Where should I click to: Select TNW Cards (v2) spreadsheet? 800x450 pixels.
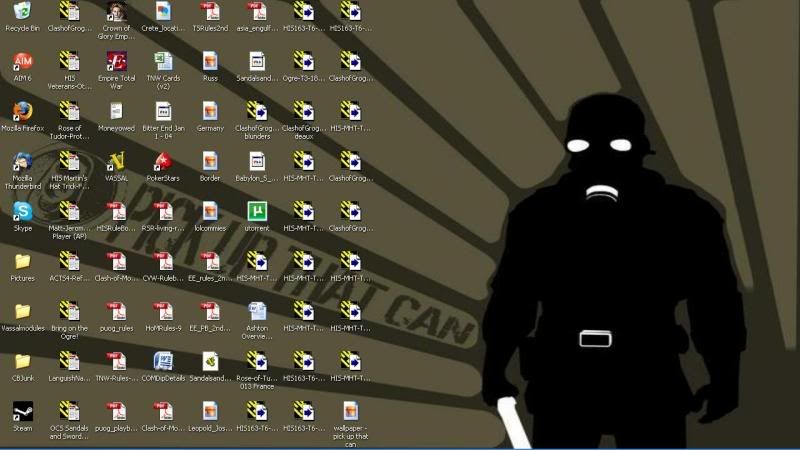click(163, 61)
